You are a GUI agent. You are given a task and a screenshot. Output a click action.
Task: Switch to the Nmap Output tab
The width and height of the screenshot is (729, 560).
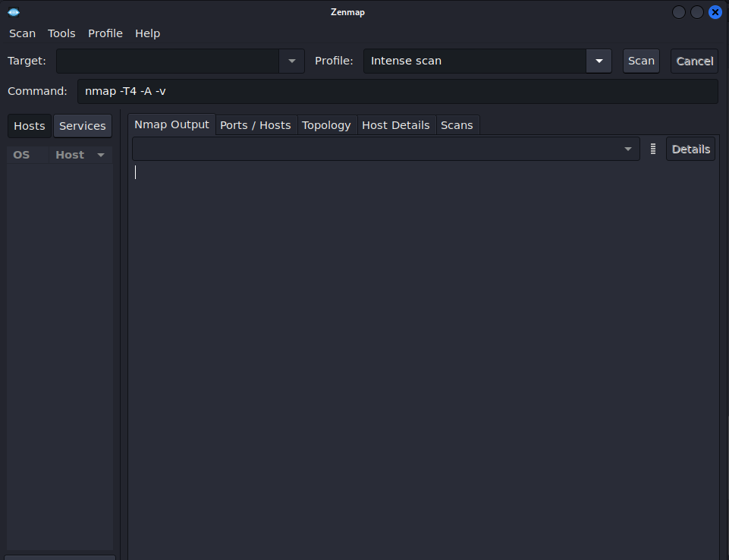[171, 124]
